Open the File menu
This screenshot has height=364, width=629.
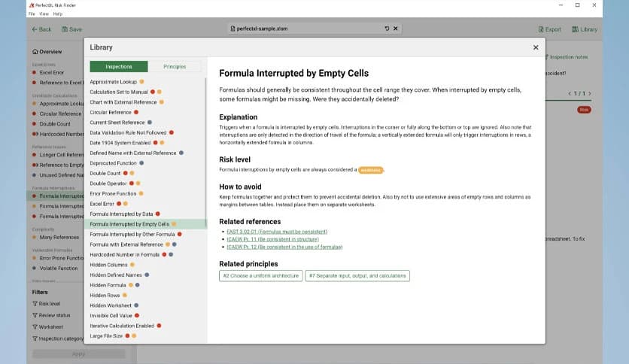[32, 14]
